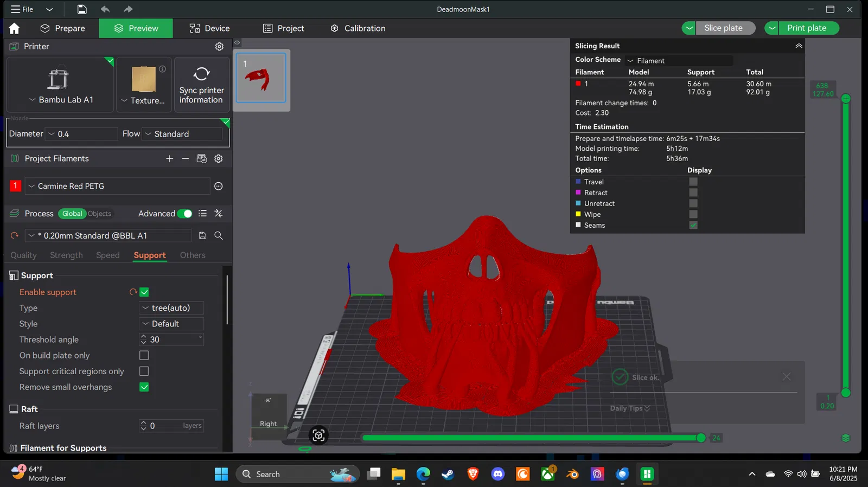Viewport: 868px width, 487px height.
Task: Switch to the Device tab
Action: tap(209, 28)
